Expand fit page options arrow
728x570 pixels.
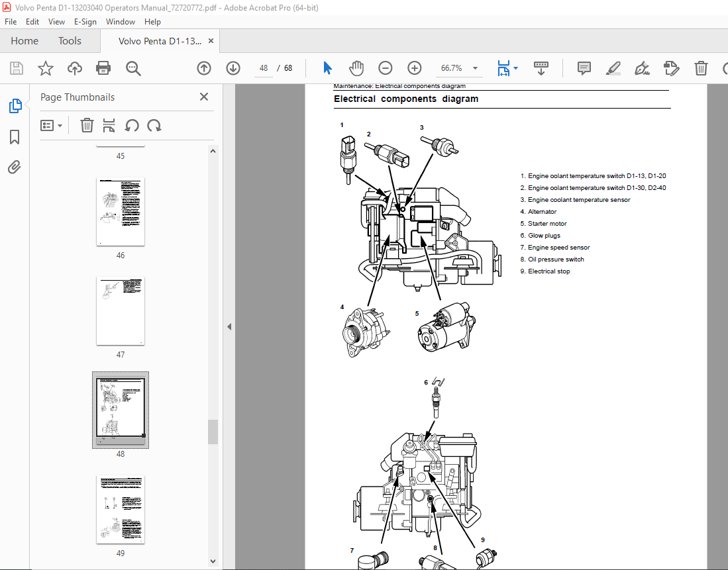tap(516, 68)
